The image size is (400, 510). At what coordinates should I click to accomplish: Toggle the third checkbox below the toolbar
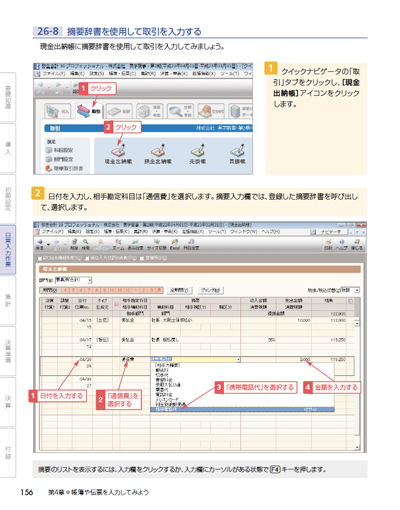click(142, 258)
